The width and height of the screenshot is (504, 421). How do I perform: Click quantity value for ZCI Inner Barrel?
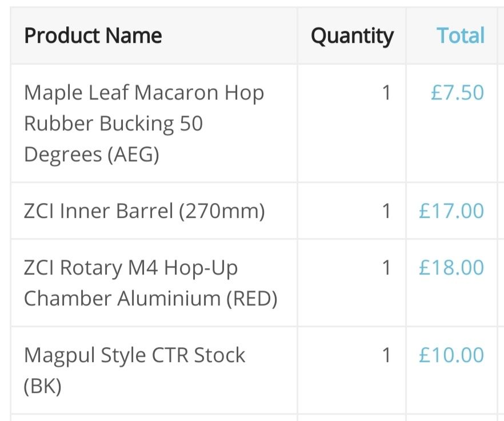click(386, 211)
